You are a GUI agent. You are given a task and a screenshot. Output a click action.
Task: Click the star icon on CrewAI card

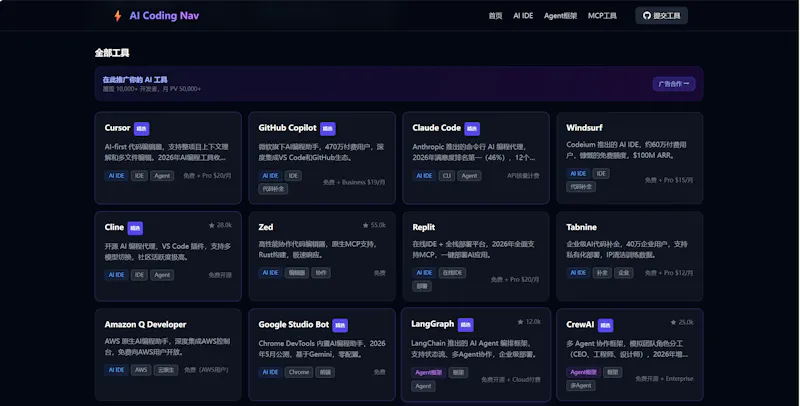[x=673, y=322]
